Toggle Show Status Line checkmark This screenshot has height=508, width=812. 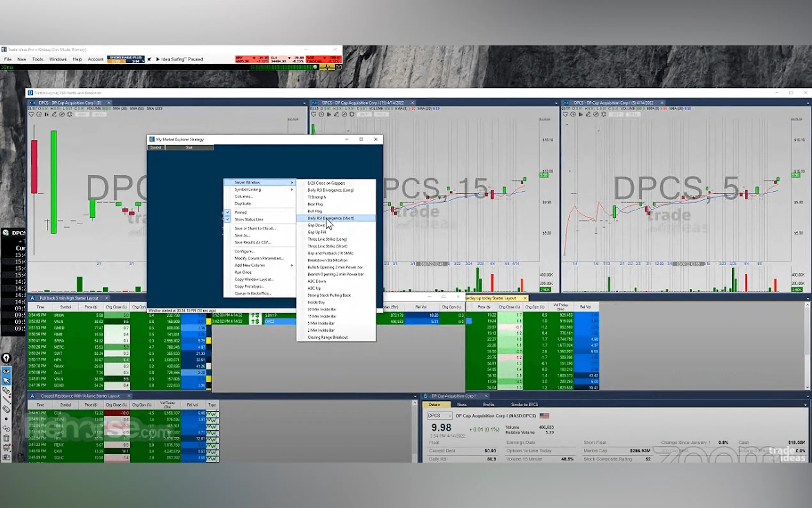point(248,219)
